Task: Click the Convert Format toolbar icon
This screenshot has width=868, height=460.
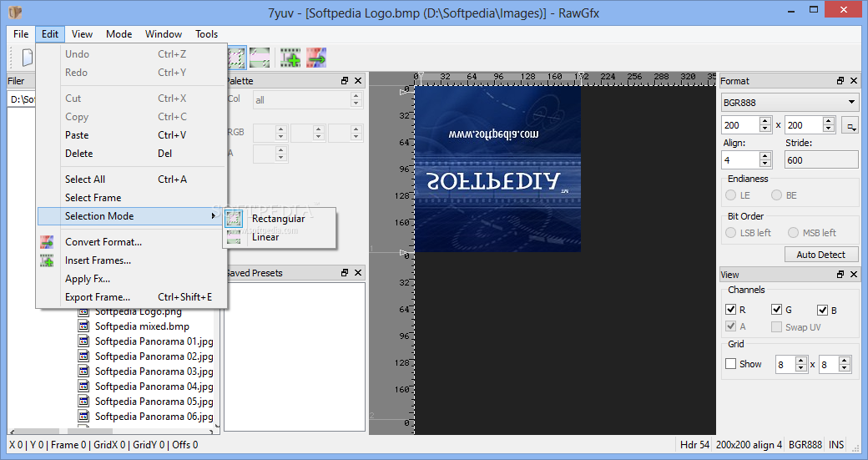Action: (x=316, y=58)
